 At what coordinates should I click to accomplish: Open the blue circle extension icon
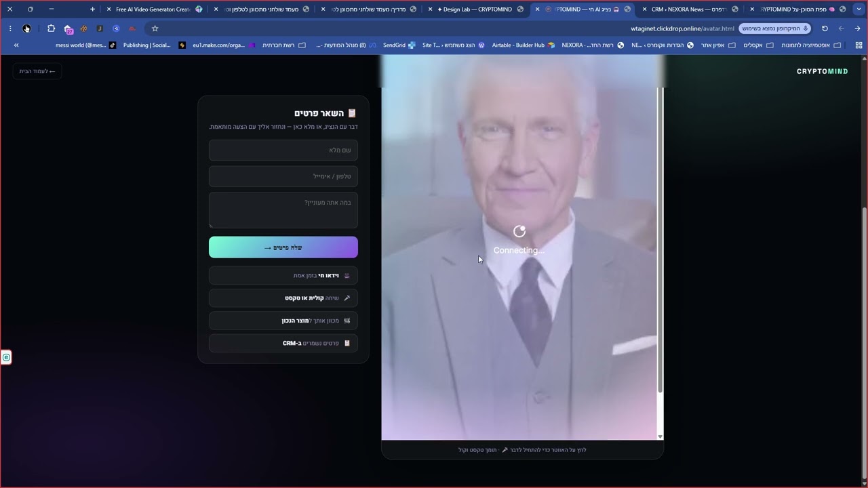116,28
